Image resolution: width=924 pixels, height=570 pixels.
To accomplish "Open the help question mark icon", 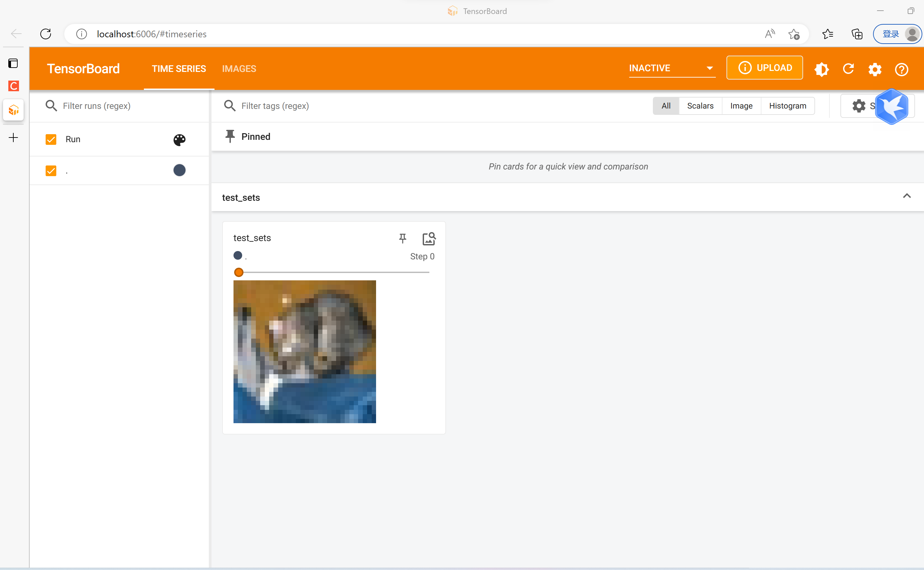I will (901, 69).
